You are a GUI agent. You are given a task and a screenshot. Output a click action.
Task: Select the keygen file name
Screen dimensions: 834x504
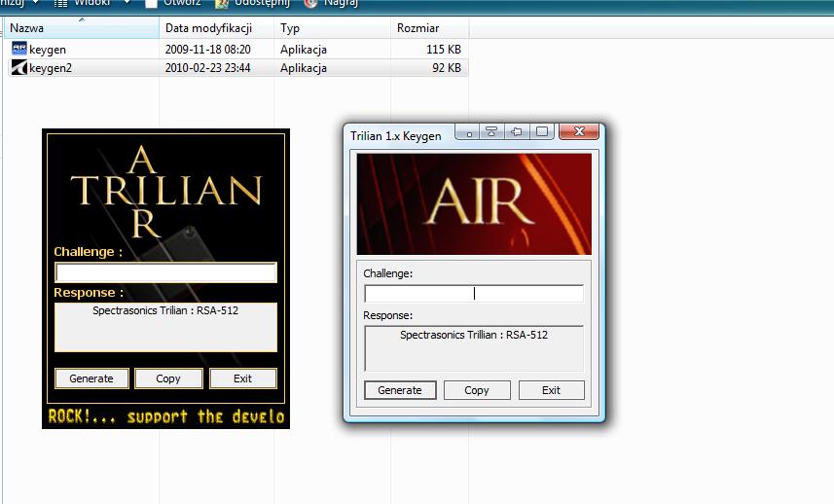[x=48, y=50]
